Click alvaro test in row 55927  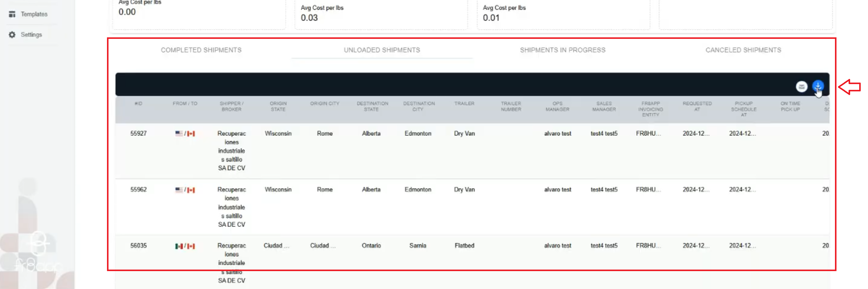pos(557,133)
